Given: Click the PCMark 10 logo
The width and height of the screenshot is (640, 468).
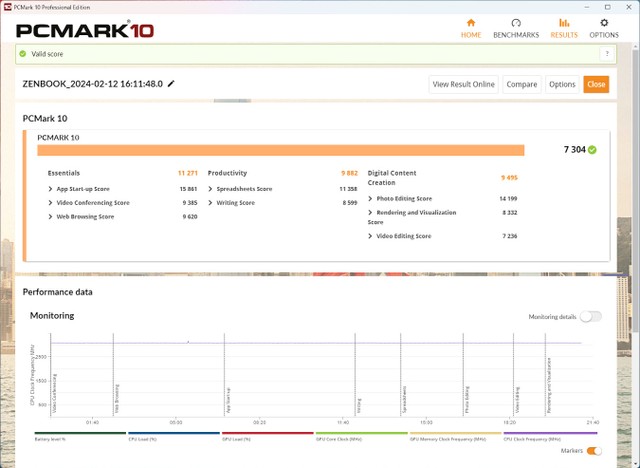Looking at the screenshot, I should pos(85,31).
